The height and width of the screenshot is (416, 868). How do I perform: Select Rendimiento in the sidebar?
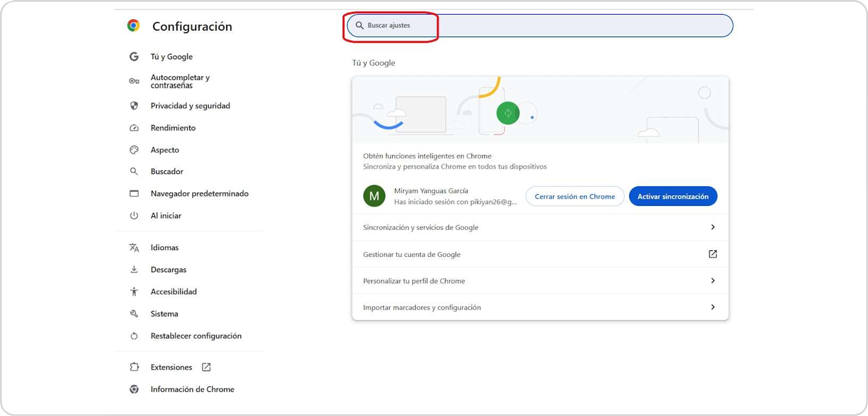click(x=173, y=128)
